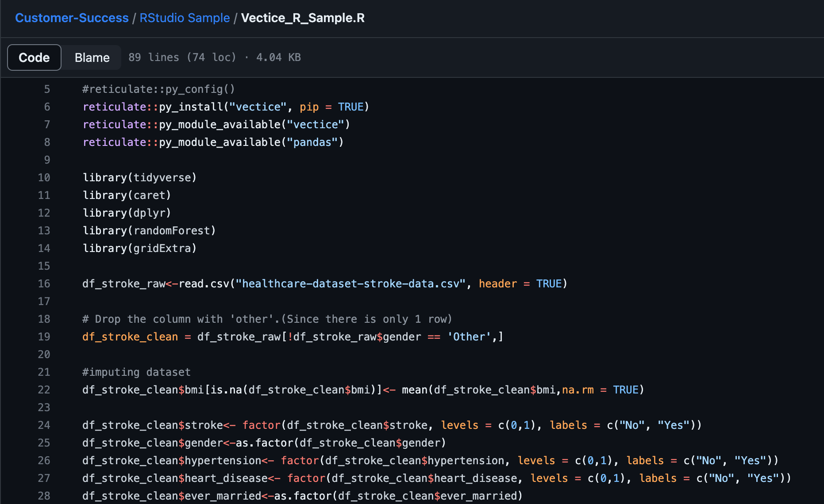Click the Vectice_R_Sample.R file name heading

point(303,18)
